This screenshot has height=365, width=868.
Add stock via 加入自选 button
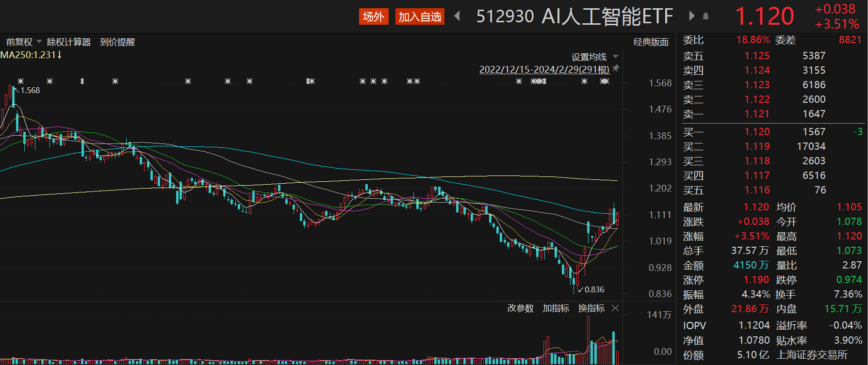(x=420, y=17)
